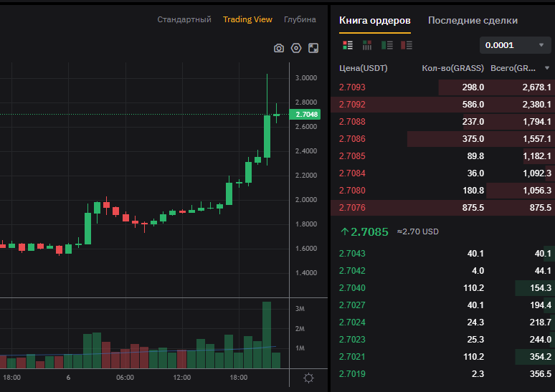
Task: Click current price label 2.7048 on axis
Action: 305,114
